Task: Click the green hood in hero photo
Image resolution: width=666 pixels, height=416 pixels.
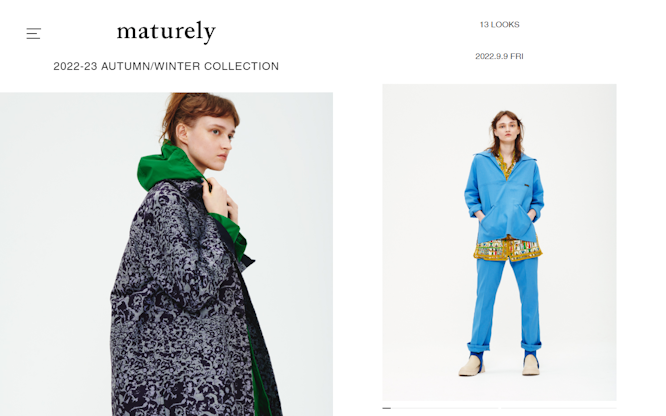Action: tap(168, 167)
